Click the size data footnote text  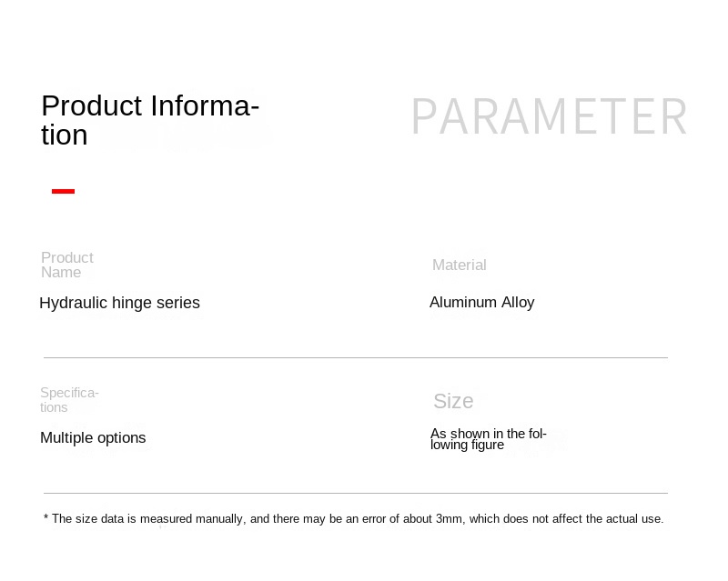(x=354, y=519)
